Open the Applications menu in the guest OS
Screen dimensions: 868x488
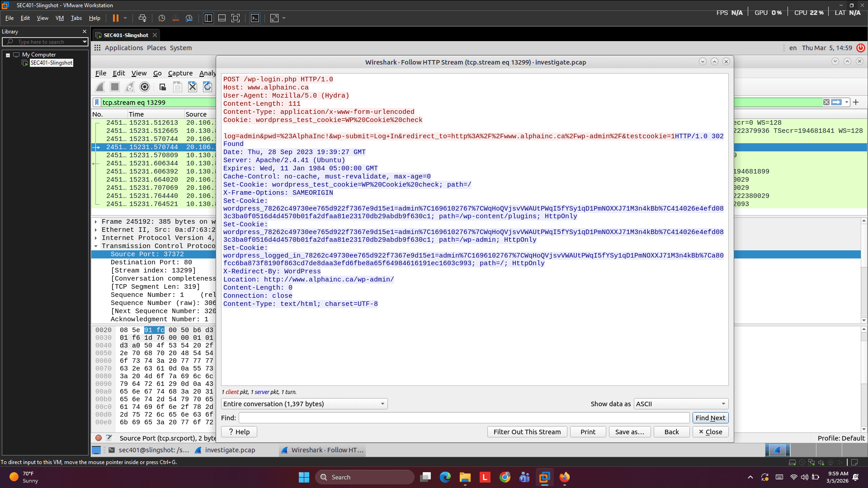point(124,47)
